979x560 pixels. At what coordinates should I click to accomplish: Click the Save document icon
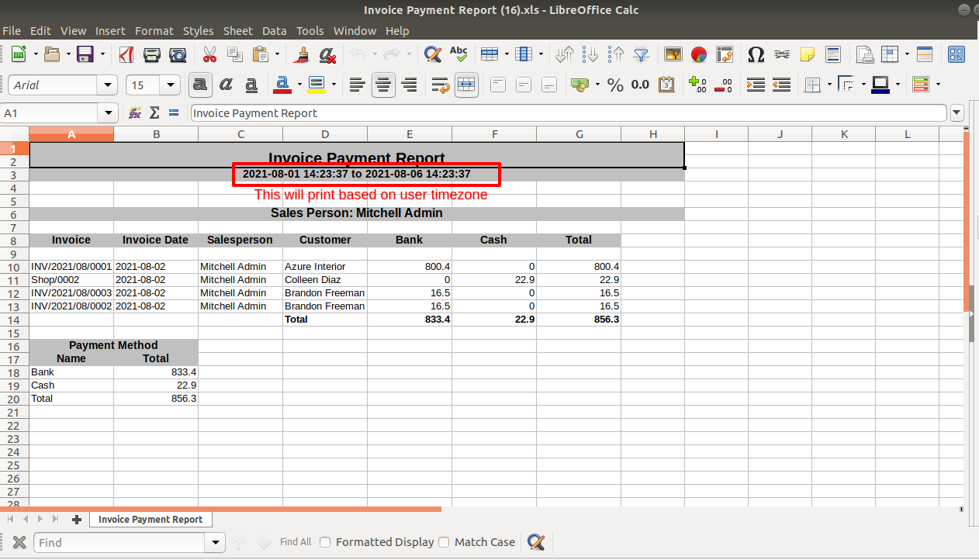click(85, 54)
